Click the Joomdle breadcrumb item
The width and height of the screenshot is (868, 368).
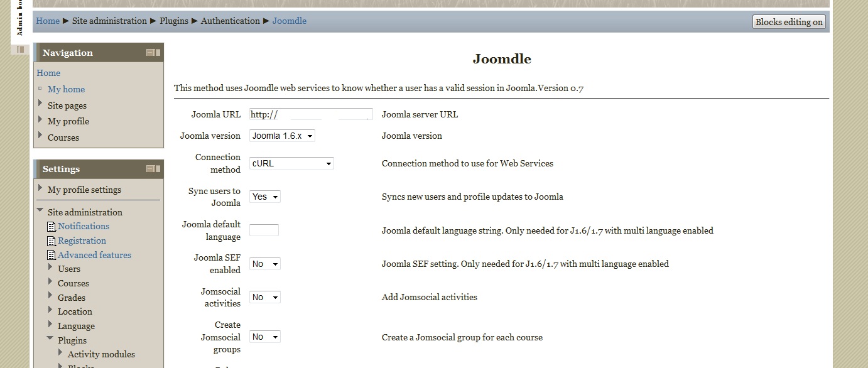289,21
